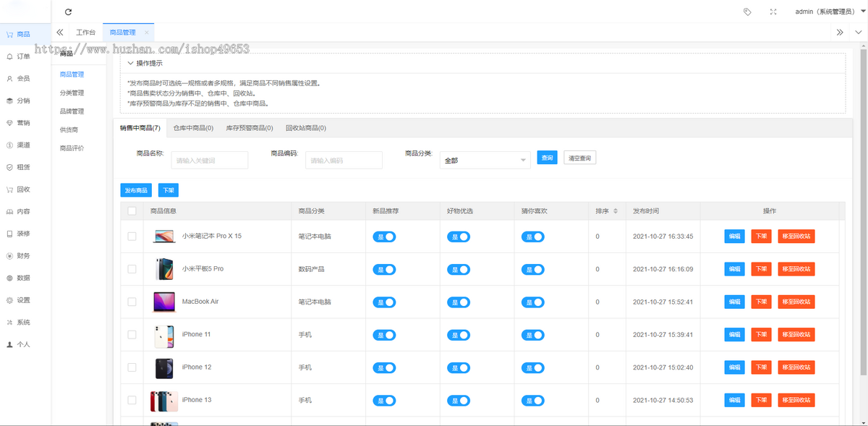Click 下架 in the MacBook Air row
This screenshot has height=426, width=868.
click(762, 302)
